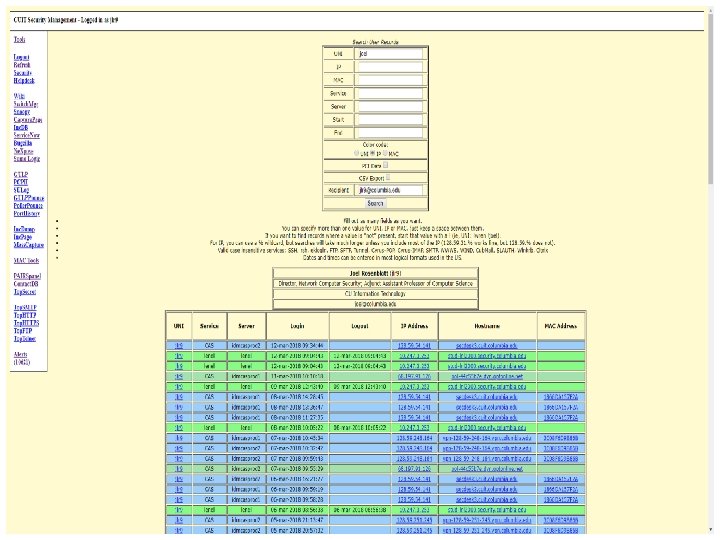Open the IncDump link

tap(24, 229)
